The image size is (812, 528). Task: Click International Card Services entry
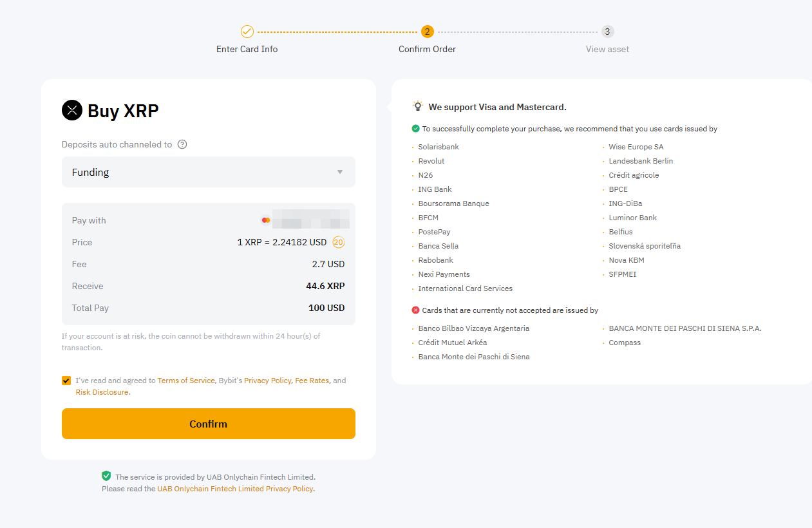[466, 288]
